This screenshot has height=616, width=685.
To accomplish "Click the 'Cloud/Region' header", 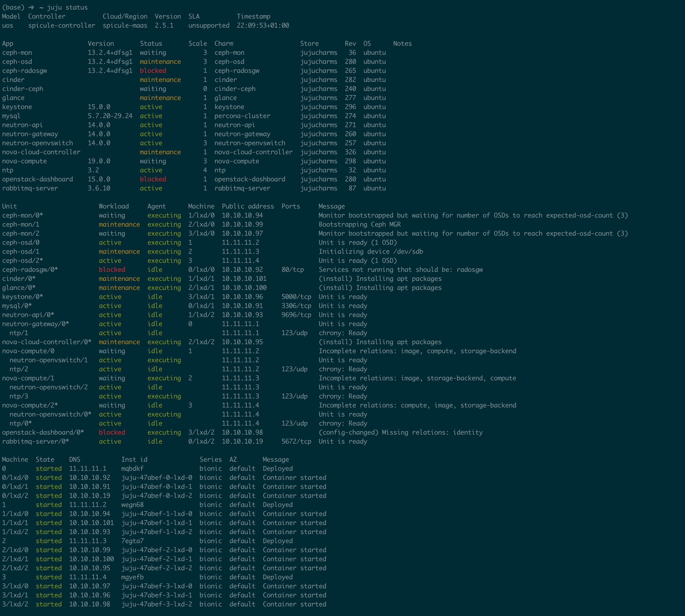I will 125,16.
